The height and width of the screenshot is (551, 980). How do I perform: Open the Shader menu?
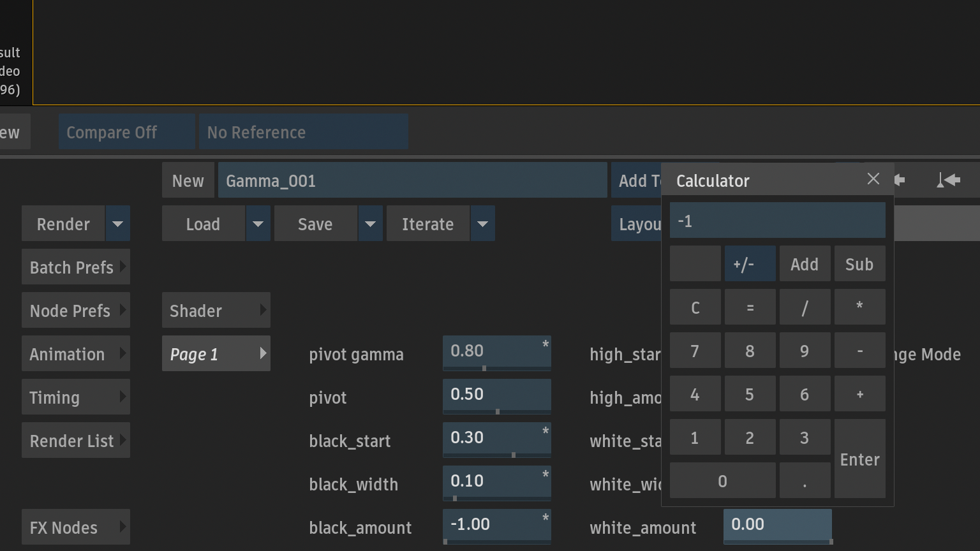216,310
